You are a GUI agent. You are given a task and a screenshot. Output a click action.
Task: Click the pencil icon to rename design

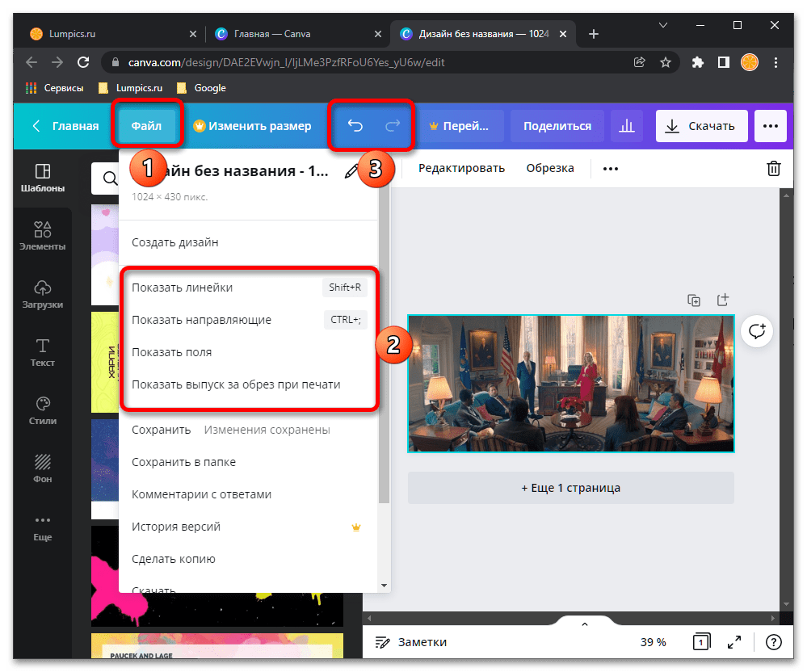351,171
